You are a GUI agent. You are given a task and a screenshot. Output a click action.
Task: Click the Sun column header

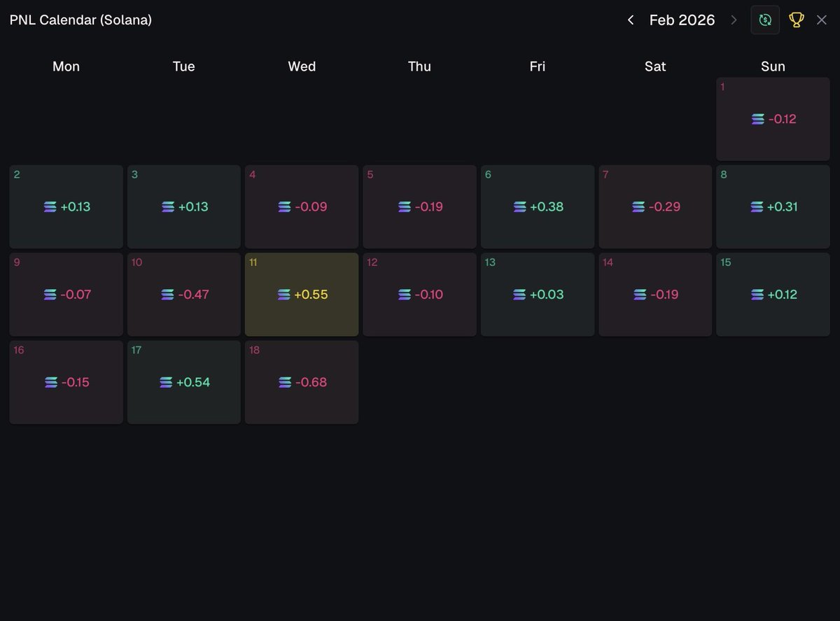(773, 67)
